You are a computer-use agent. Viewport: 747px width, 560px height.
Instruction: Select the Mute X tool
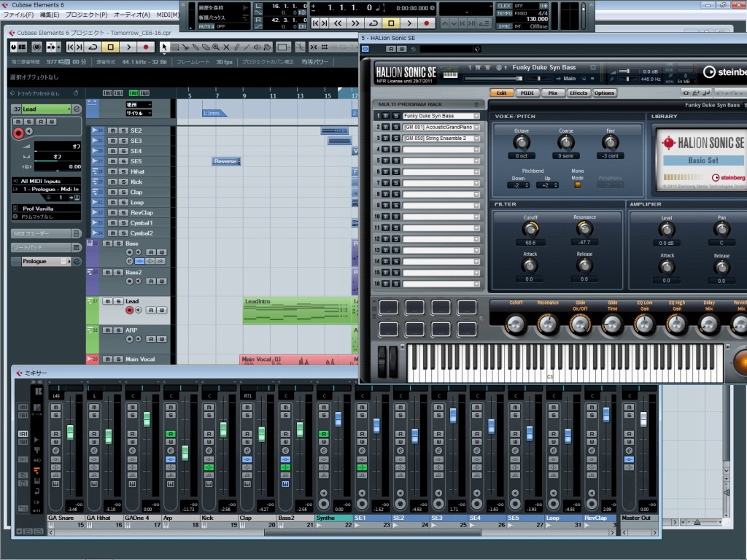pyautogui.click(x=226, y=47)
